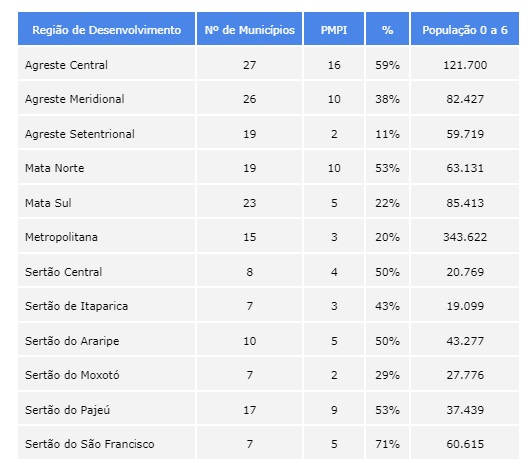
Task: Click the Sertão do Pajeú region name
Action: (67, 410)
